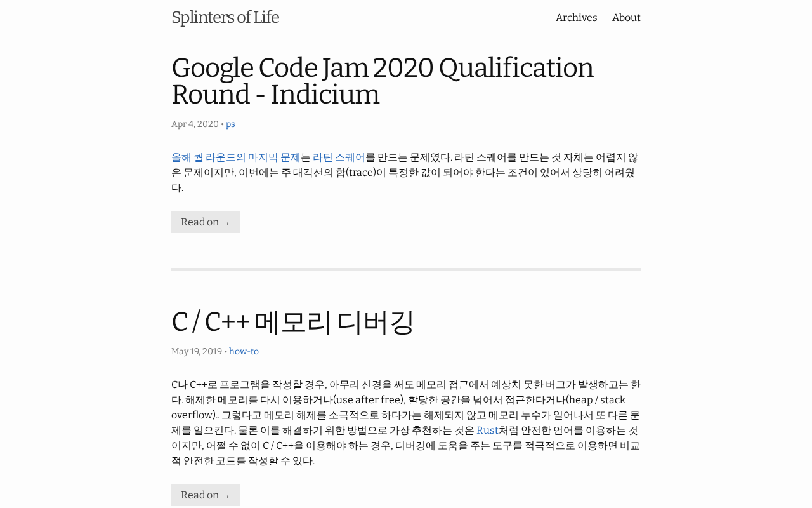This screenshot has height=508, width=812.
Task: Go to the About page
Action: [x=626, y=18]
